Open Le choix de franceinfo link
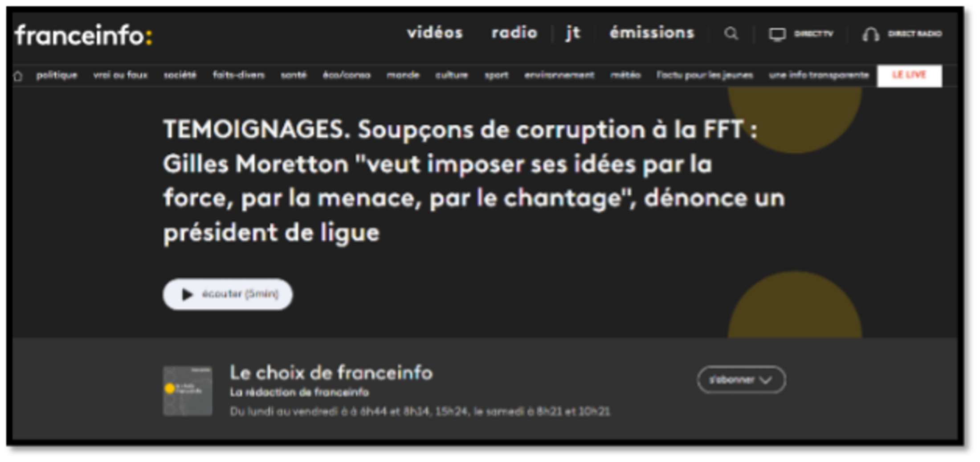980x462 pixels. click(331, 373)
